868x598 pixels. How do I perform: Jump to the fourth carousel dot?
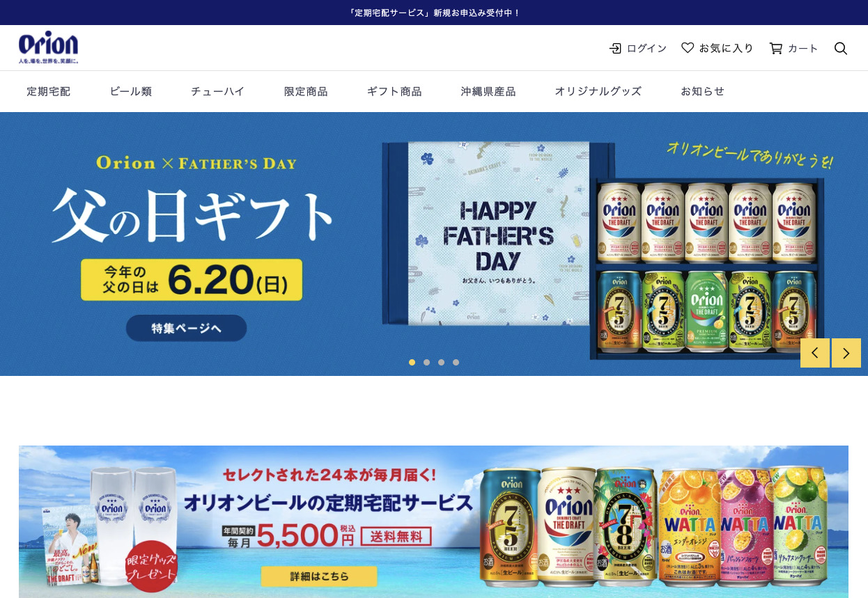456,362
